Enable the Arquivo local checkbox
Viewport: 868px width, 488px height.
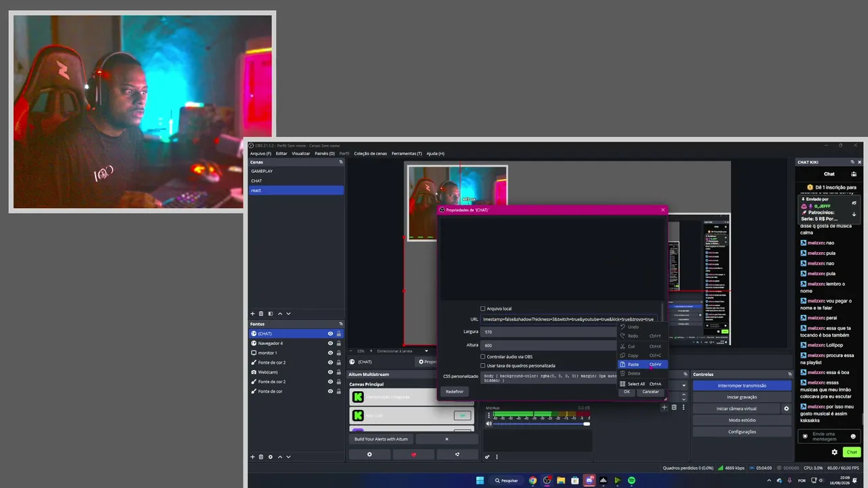[483, 308]
